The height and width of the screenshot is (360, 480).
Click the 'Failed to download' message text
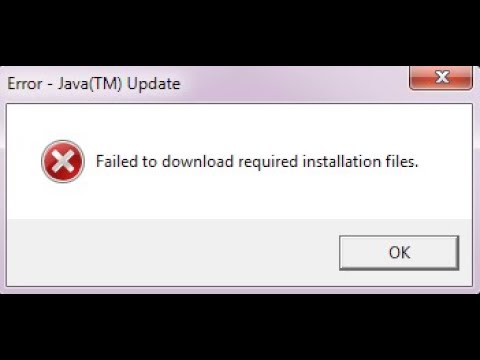pyautogui.click(x=257, y=162)
